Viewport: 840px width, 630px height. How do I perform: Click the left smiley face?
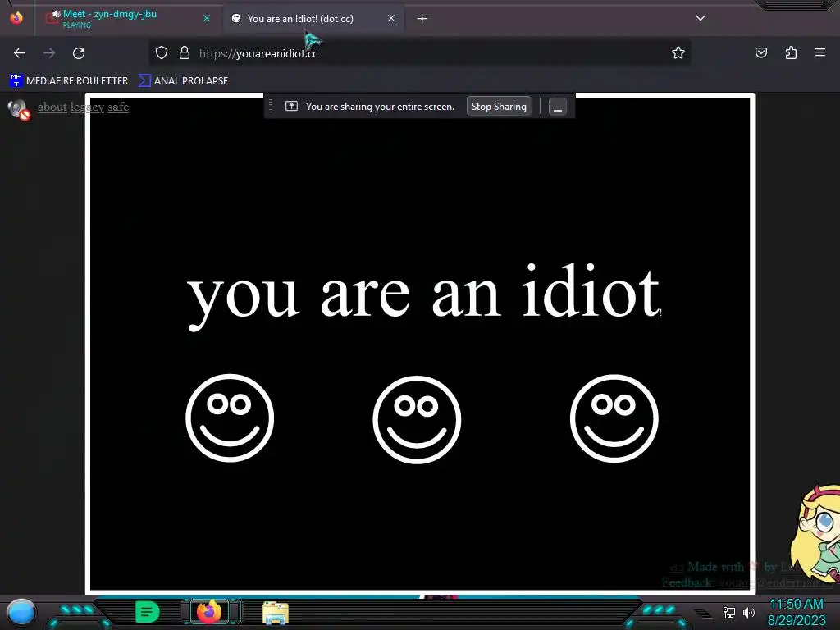(230, 418)
